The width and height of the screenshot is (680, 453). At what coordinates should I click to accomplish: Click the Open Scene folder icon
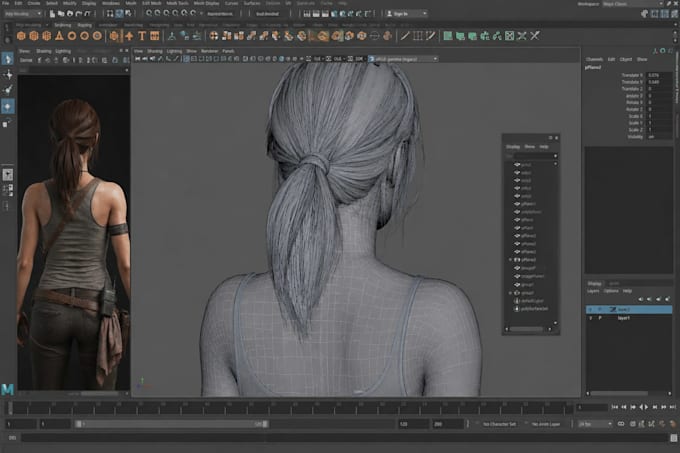(61, 13)
